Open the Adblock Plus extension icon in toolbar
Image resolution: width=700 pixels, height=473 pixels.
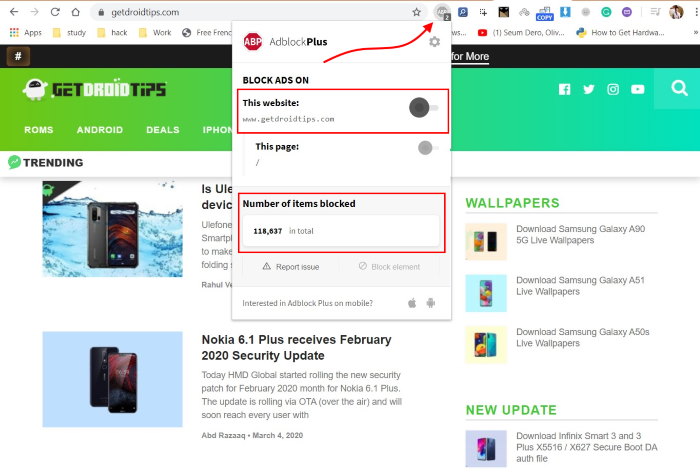coord(442,12)
